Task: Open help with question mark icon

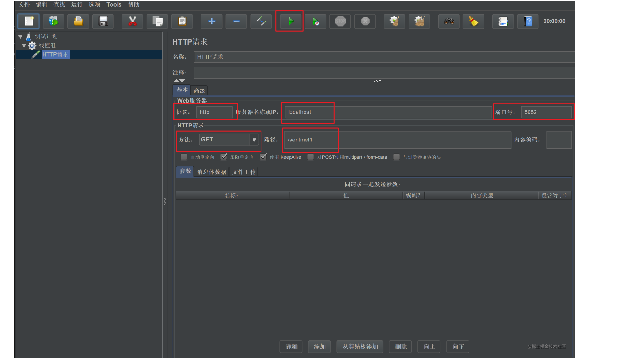Action: pos(528,21)
